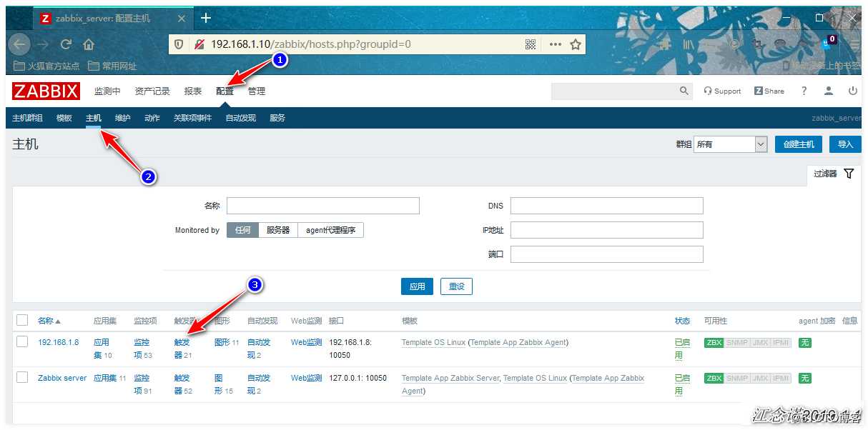This screenshot has width=868, height=430.
Task: Click the ZABBIX logo
Action: 46,91
